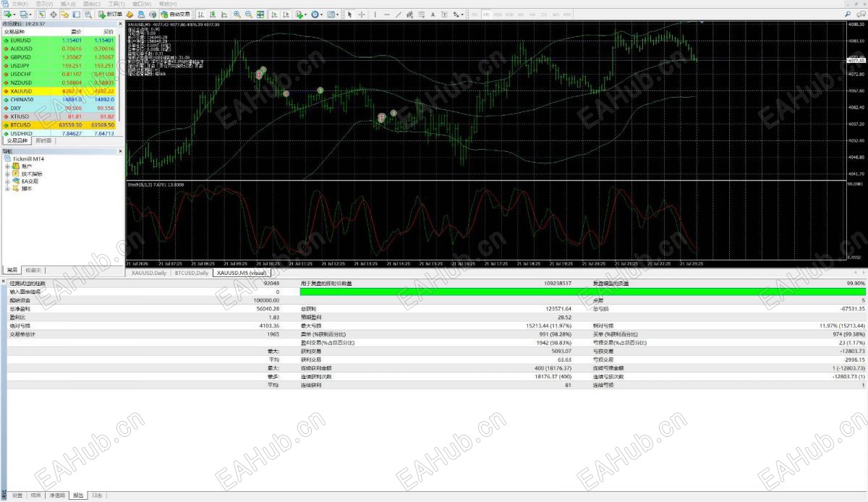Switch to line chart icon
The image size is (868, 502).
224,14
